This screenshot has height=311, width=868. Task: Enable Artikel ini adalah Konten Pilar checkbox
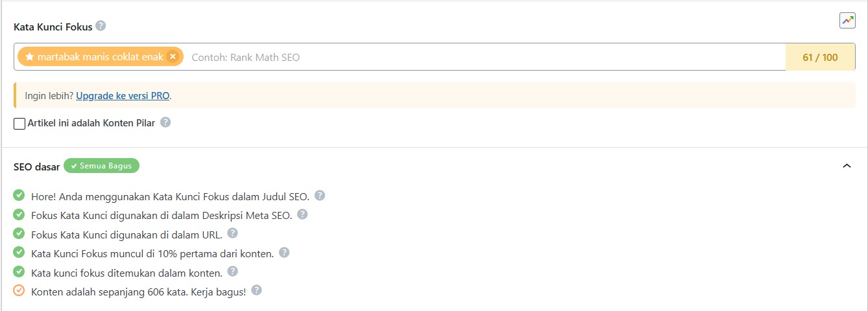[x=19, y=123]
